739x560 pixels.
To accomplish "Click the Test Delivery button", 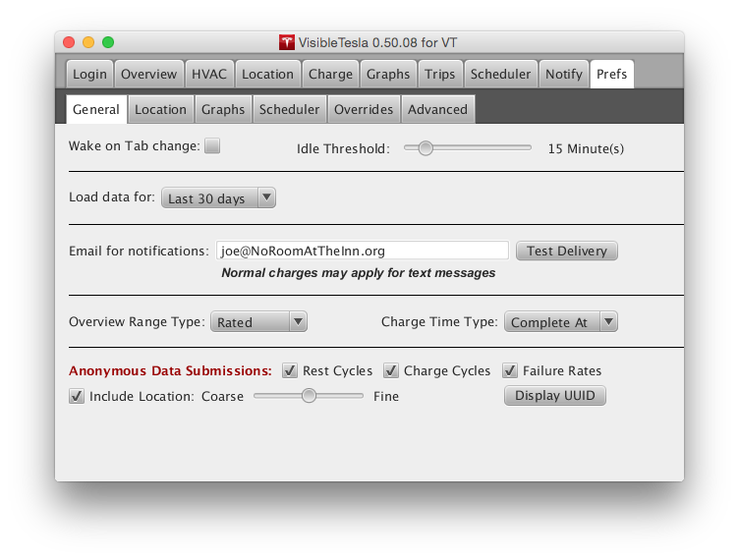I will coord(566,252).
